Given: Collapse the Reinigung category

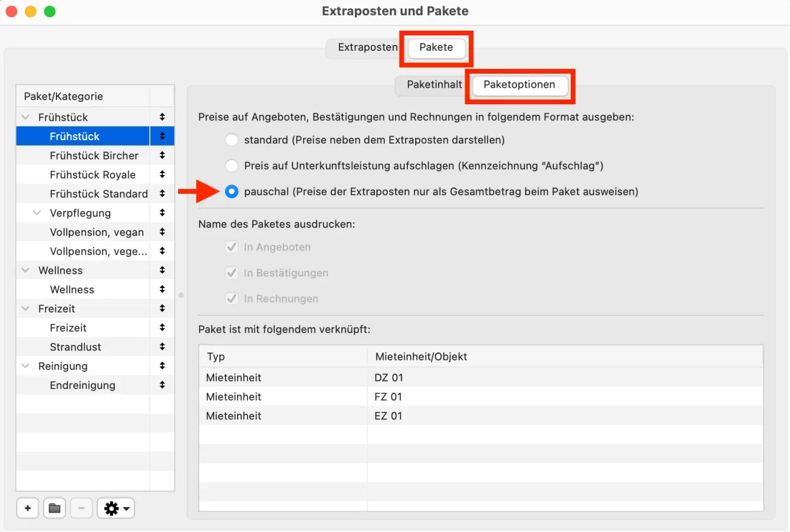Looking at the screenshot, I should click(x=26, y=366).
